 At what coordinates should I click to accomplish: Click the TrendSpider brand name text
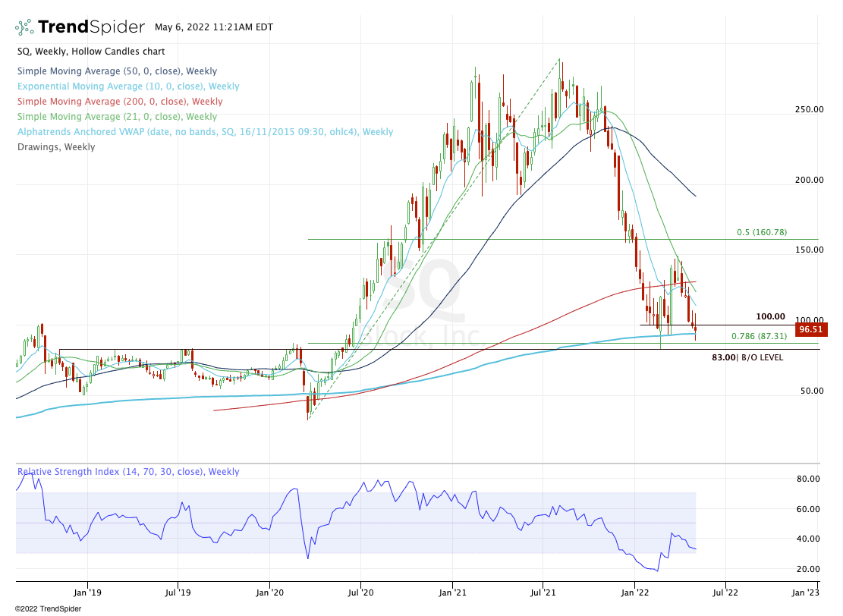pyautogui.click(x=91, y=27)
